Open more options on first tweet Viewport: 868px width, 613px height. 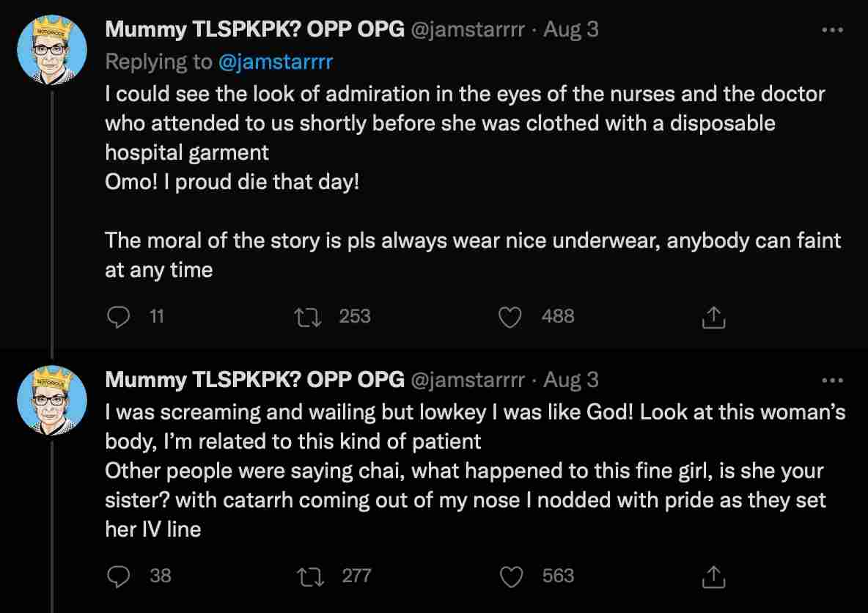(832, 30)
